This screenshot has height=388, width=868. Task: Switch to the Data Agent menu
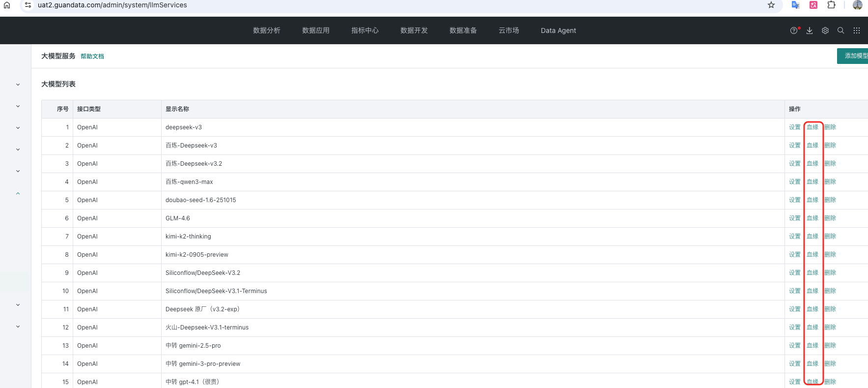558,30
